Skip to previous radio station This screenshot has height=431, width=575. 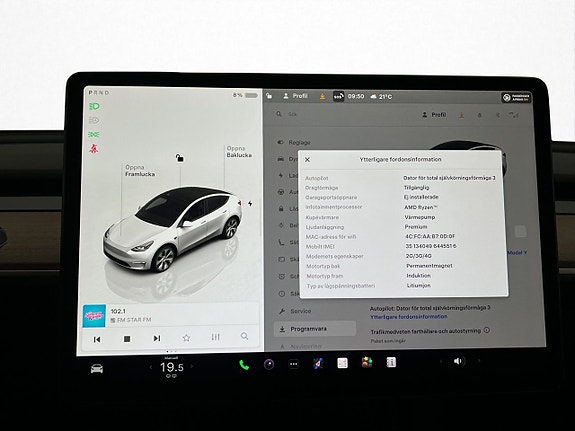point(97,339)
